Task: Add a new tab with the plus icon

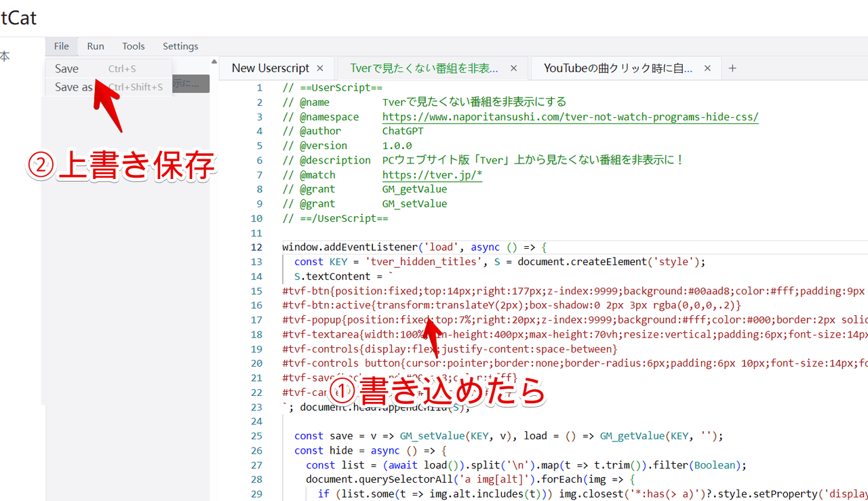Action: pyautogui.click(x=732, y=68)
